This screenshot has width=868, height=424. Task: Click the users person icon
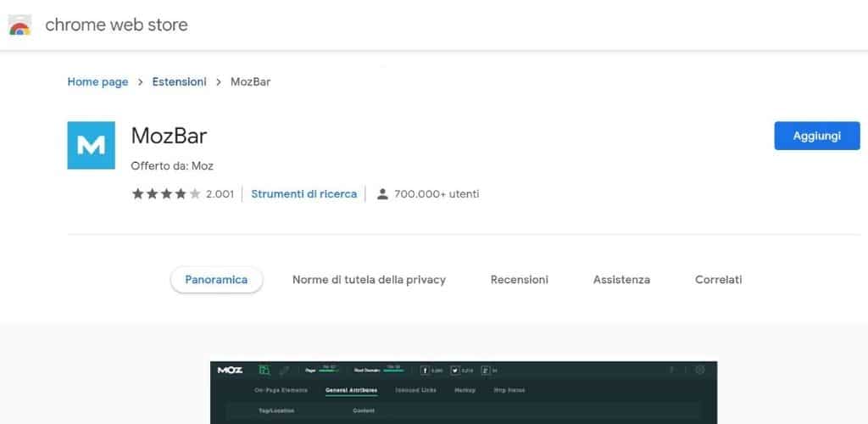pyautogui.click(x=382, y=194)
